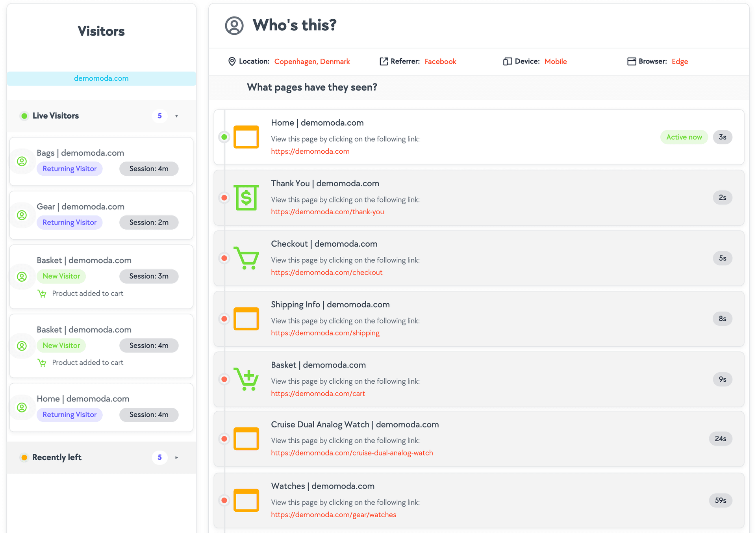Click the Referrer external link icon

[384, 61]
